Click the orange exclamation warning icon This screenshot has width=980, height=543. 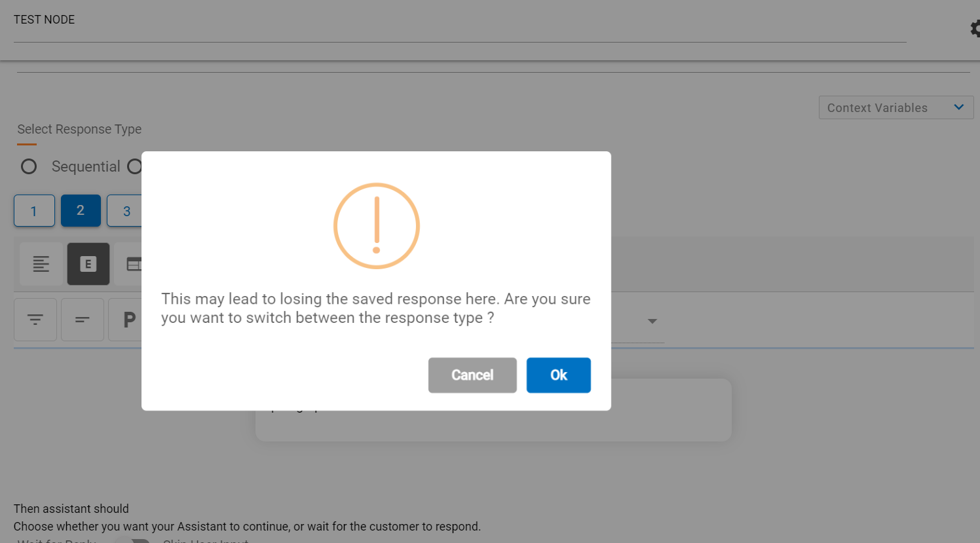(x=376, y=225)
